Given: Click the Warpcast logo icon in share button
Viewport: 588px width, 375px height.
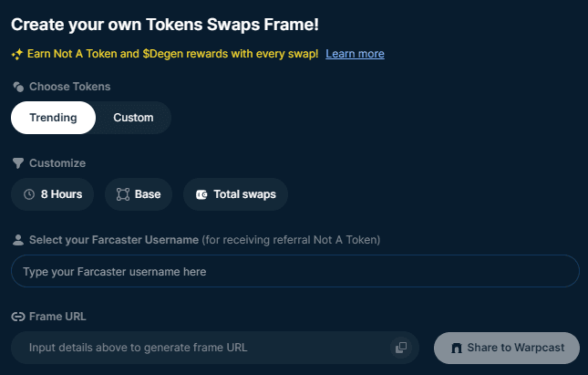Looking at the screenshot, I should [x=457, y=348].
